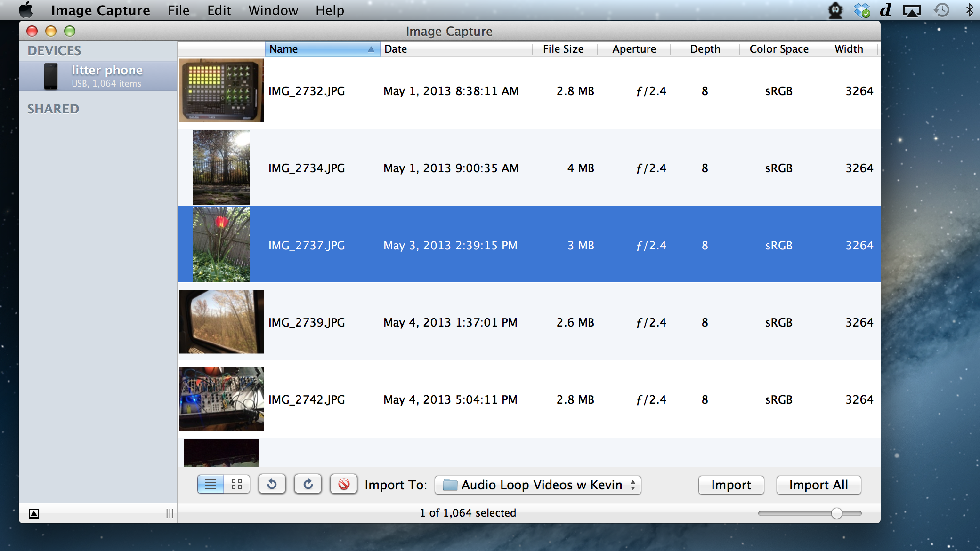This screenshot has width=980, height=551.
Task: Toggle the device settings pane icon at sidebar bottom
Action: pos(34,513)
